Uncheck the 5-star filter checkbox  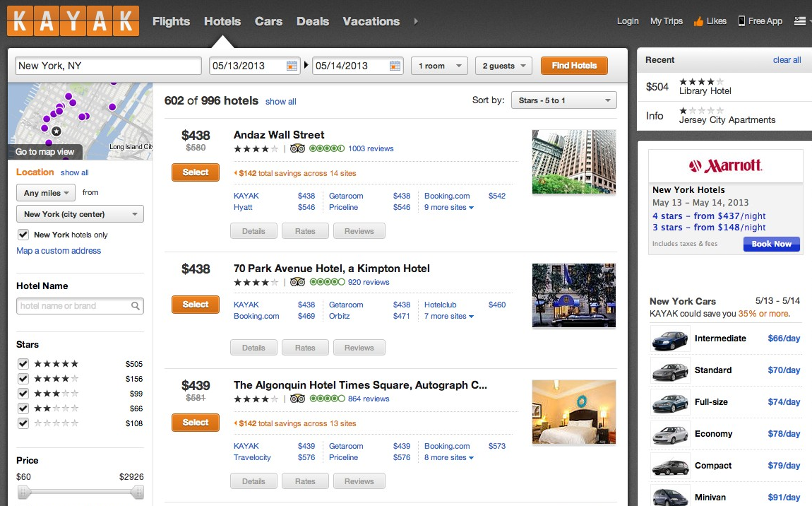pyautogui.click(x=23, y=363)
